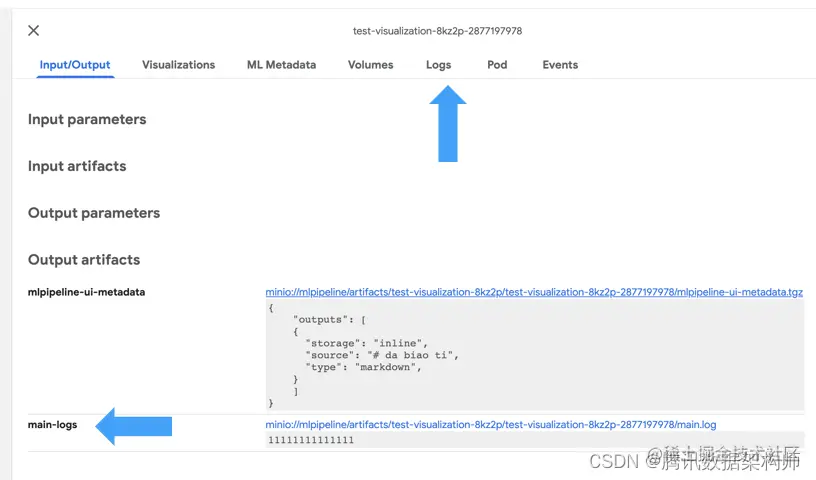Open the mlpipeline-ui-metadata.tgz minio link
This screenshot has width=816, height=480.
pos(534,292)
